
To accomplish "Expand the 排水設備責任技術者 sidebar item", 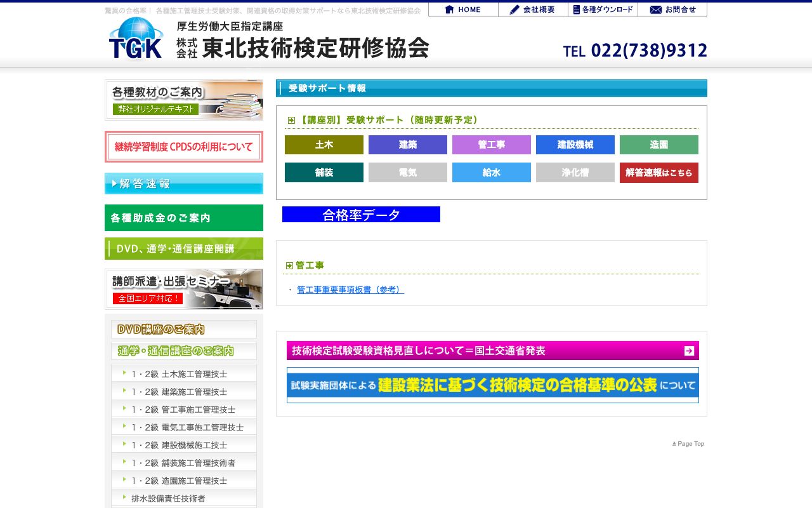I will [x=183, y=498].
